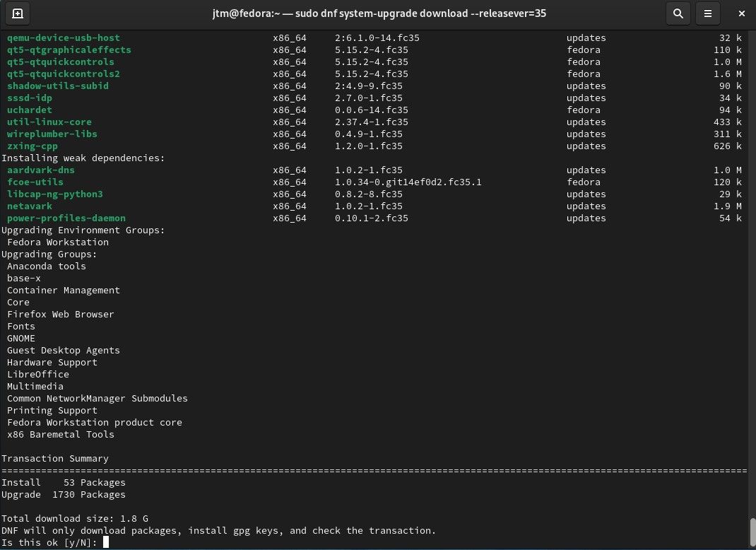
Task: Click the 'LibreOffice' group line
Action: point(37,375)
